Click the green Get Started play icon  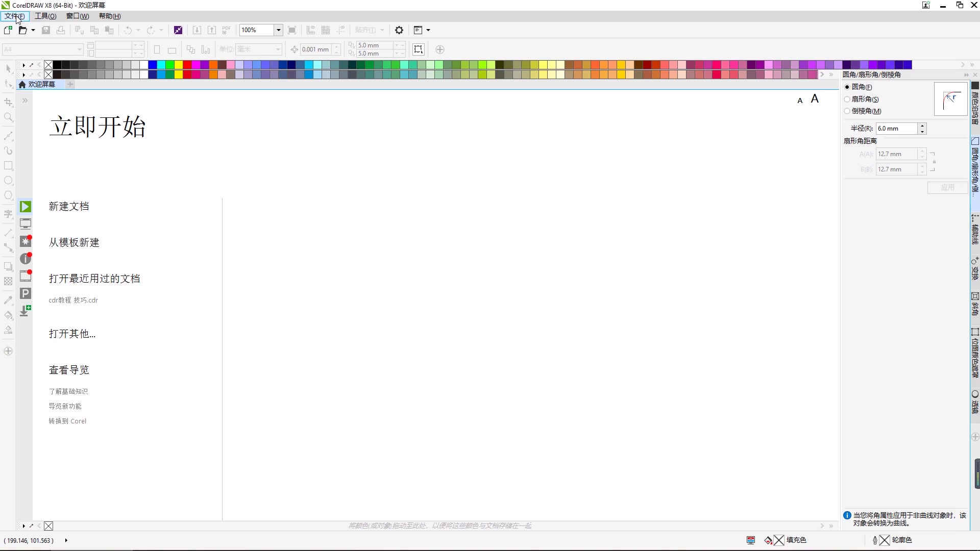pyautogui.click(x=26, y=207)
